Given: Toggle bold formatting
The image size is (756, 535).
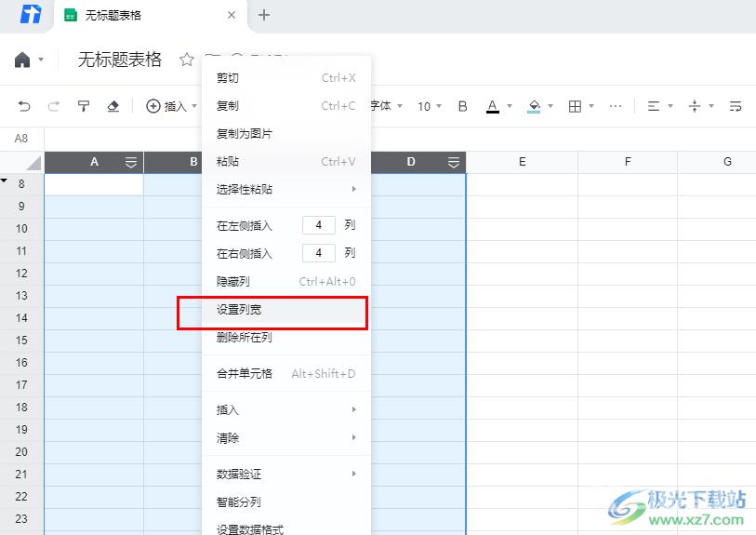Looking at the screenshot, I should point(462,106).
